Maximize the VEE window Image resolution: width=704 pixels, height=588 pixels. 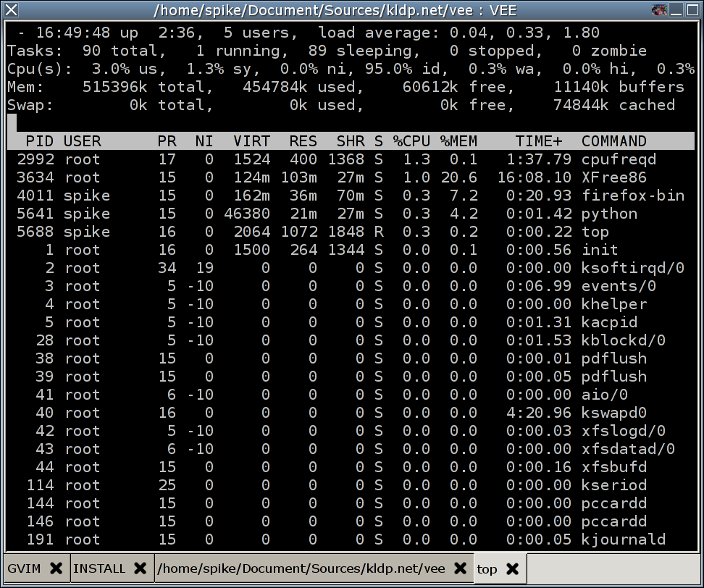tap(692, 10)
